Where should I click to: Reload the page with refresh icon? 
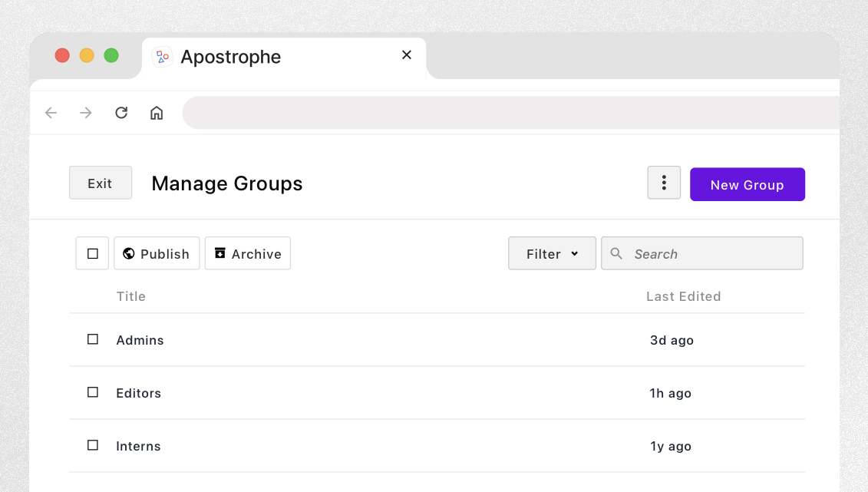[121, 113]
